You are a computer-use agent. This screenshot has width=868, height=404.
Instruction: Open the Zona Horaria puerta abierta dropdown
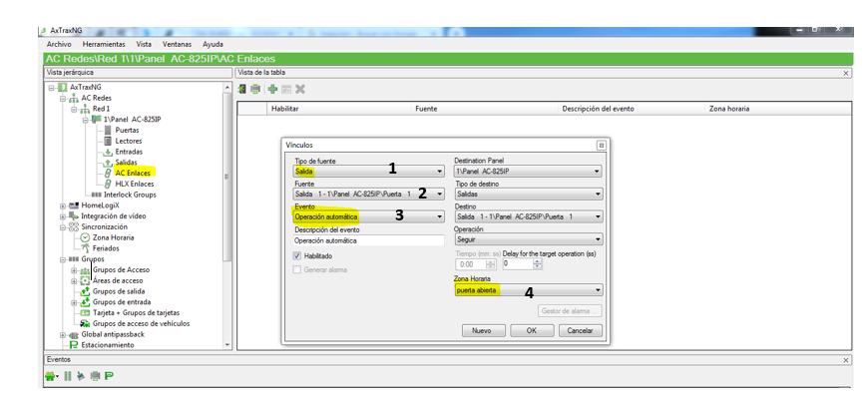point(528,290)
